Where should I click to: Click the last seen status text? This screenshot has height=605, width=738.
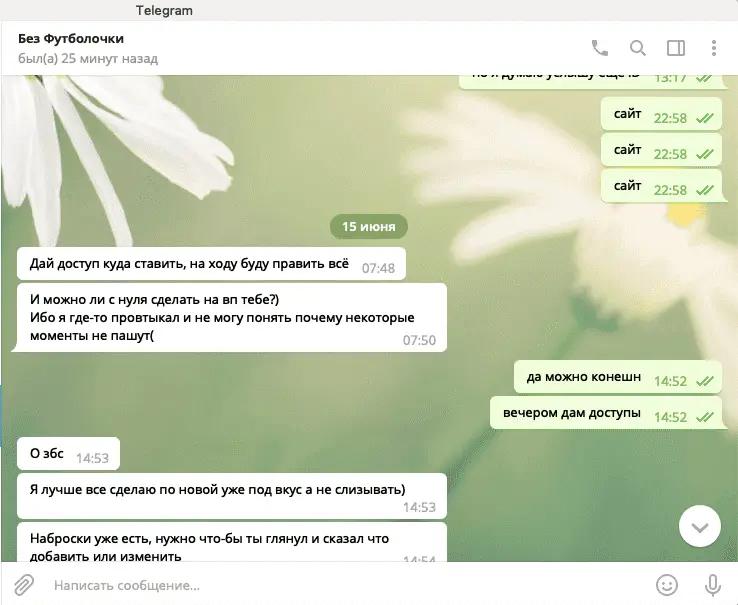(x=88, y=59)
